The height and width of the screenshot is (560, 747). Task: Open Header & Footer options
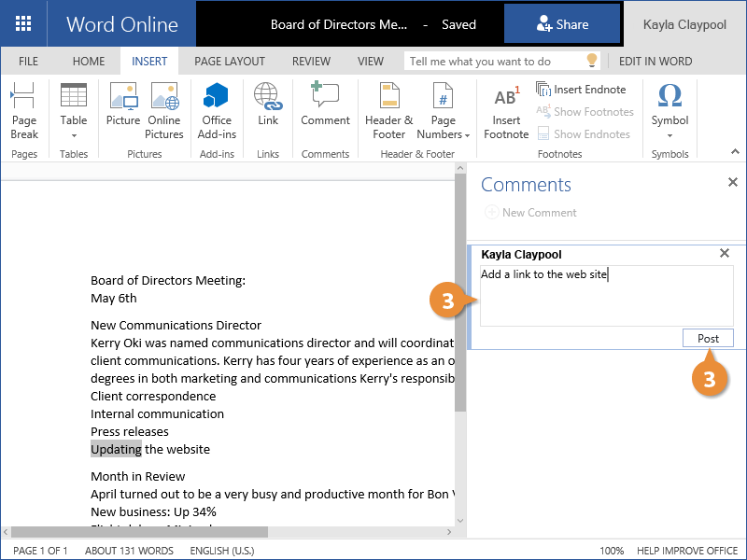coord(388,110)
